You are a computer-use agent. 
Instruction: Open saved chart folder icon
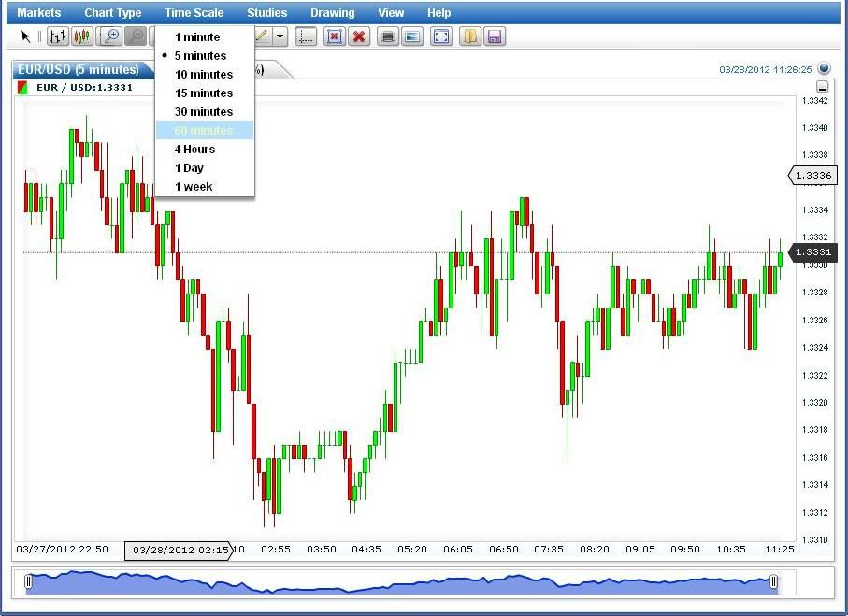coord(470,36)
